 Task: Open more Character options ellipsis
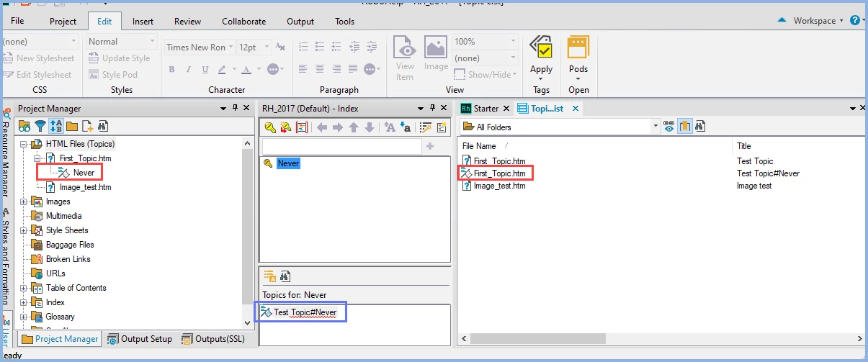274,70
